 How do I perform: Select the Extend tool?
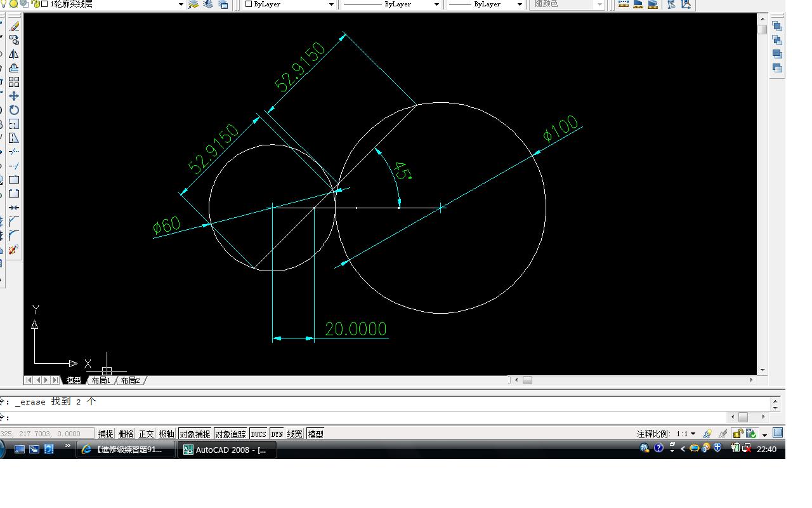point(14,166)
